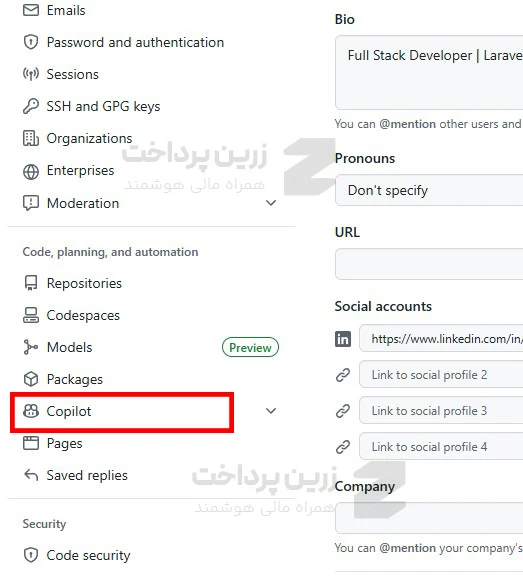Click the Organizations building icon

click(x=31, y=138)
